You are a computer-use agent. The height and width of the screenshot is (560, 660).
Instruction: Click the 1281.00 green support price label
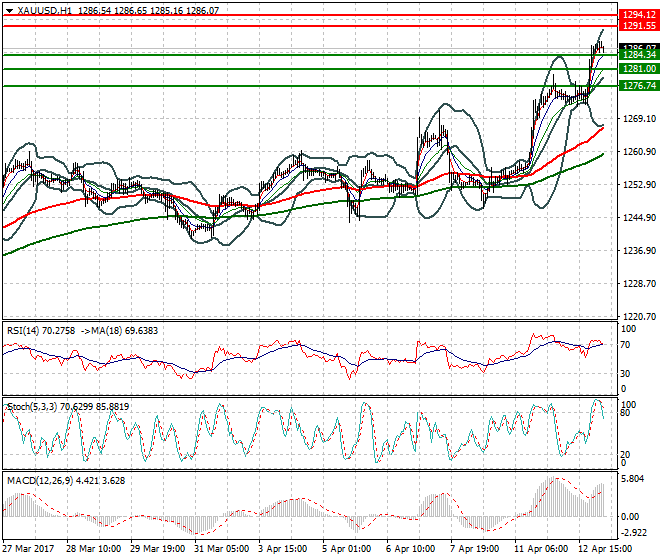point(639,69)
